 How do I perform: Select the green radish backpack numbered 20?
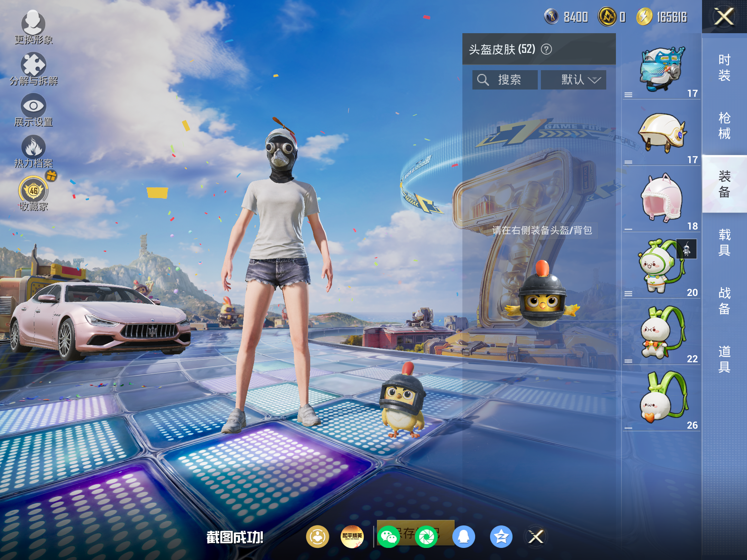click(x=662, y=265)
